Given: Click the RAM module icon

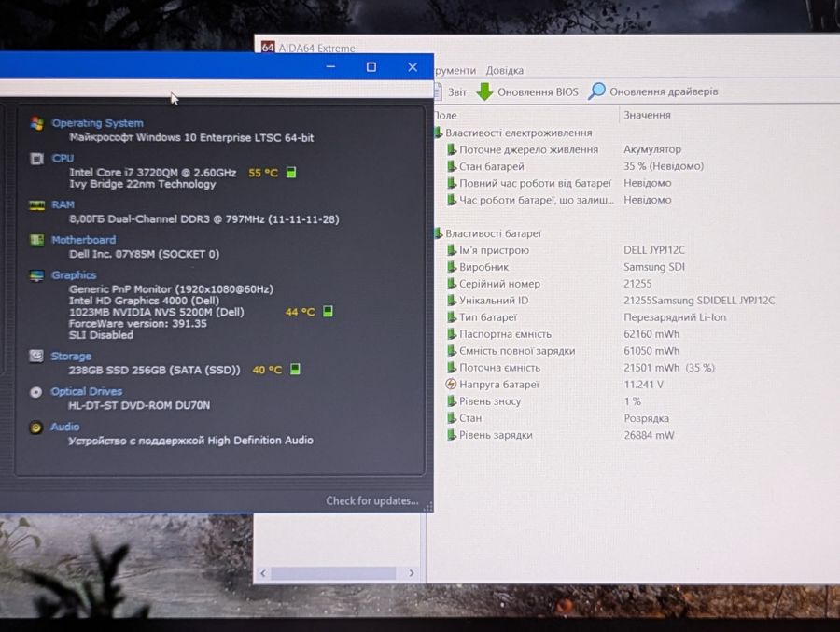Looking at the screenshot, I should (x=36, y=205).
